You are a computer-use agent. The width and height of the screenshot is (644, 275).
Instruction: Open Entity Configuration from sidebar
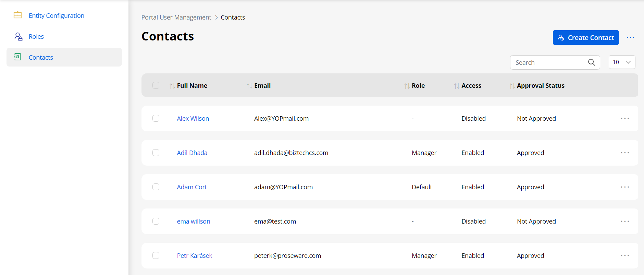(57, 15)
